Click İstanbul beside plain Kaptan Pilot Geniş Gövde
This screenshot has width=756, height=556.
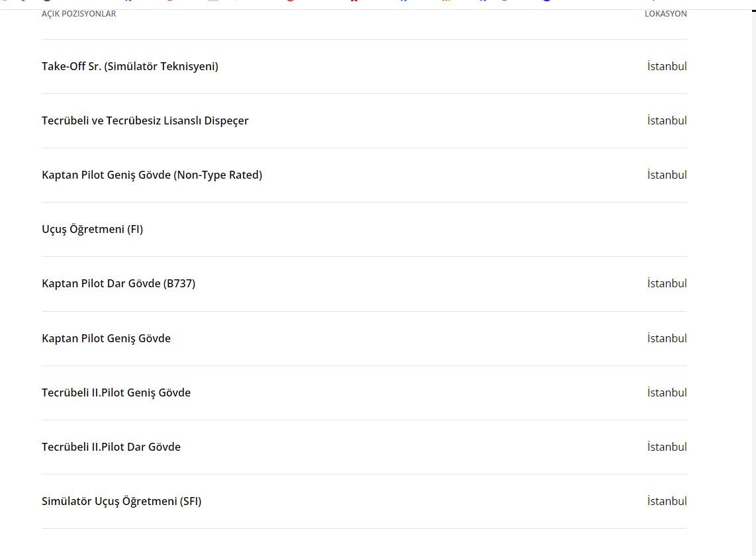pos(667,338)
